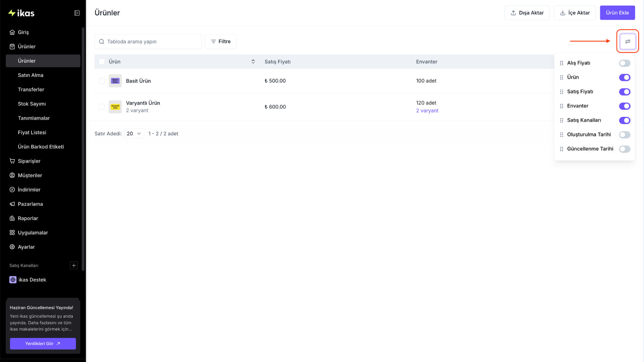Click Siparişler cart icon
The height and width of the screenshot is (362, 644).
click(12, 161)
